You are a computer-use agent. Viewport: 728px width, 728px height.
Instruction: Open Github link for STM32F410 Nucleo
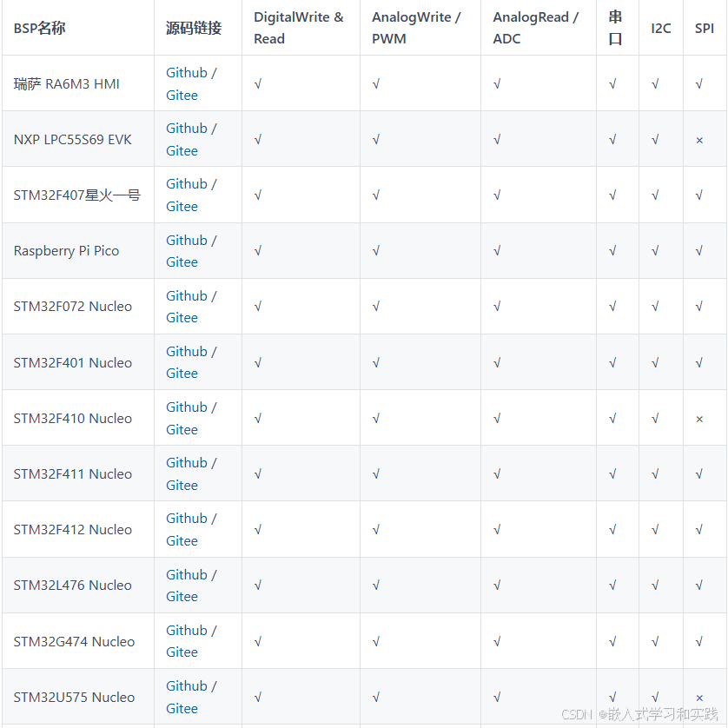pos(187,407)
